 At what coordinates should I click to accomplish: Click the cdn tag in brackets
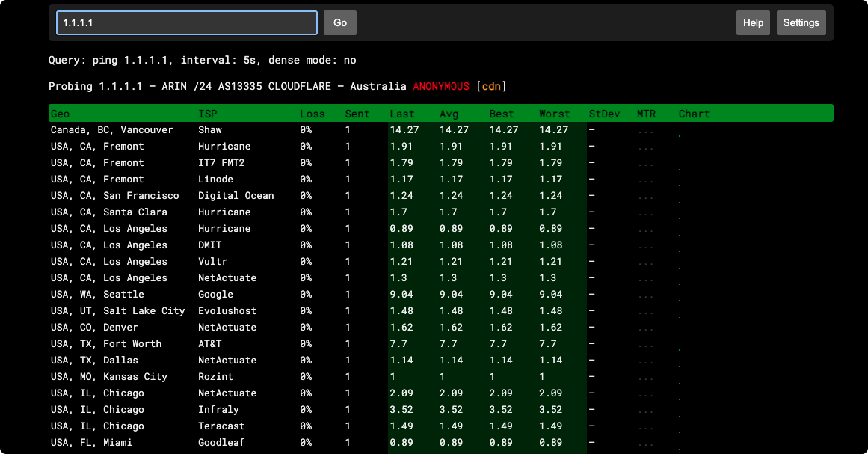tap(491, 86)
